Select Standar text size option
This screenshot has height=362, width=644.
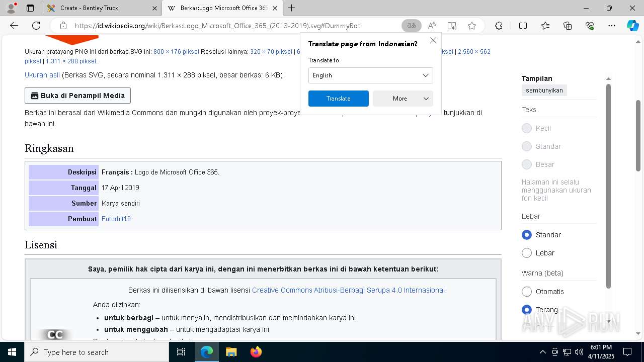tap(527, 146)
